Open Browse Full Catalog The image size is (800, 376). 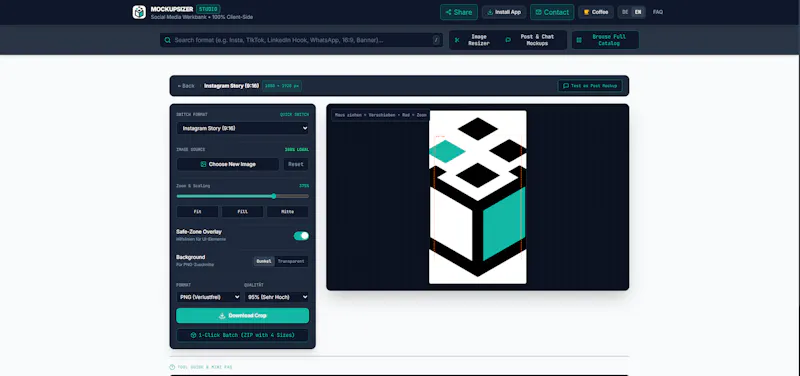[x=605, y=40]
